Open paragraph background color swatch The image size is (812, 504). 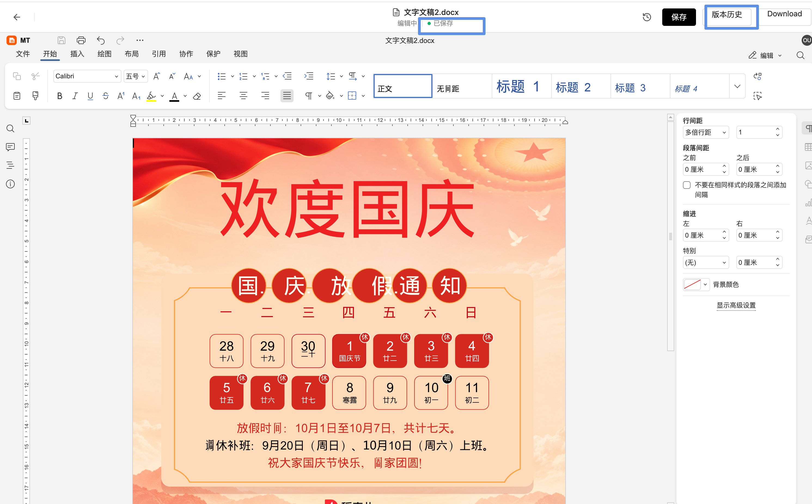click(696, 285)
